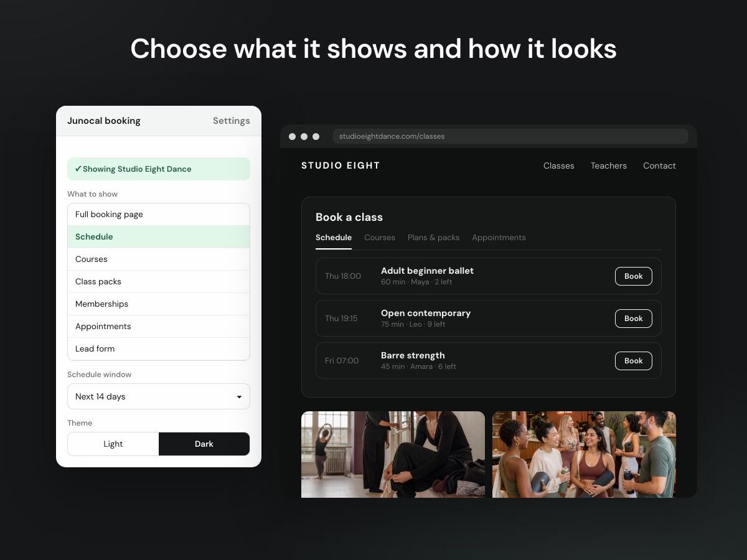Select Schedule in the What to show list

pos(159,237)
